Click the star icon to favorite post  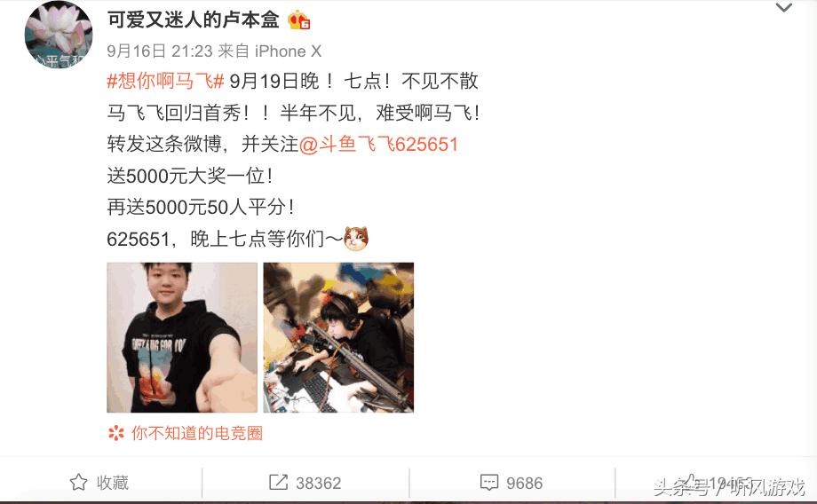79,482
